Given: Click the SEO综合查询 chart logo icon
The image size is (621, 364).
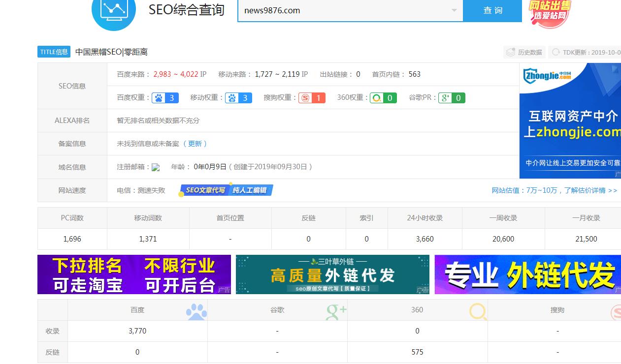Looking at the screenshot, I should coord(114,11).
